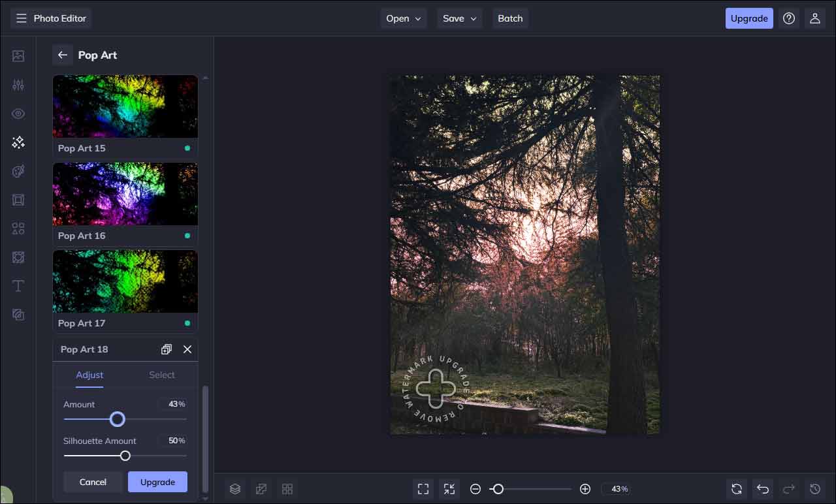This screenshot has height=504, width=836.
Task: Open the help question mark icon
Action: [789, 18]
